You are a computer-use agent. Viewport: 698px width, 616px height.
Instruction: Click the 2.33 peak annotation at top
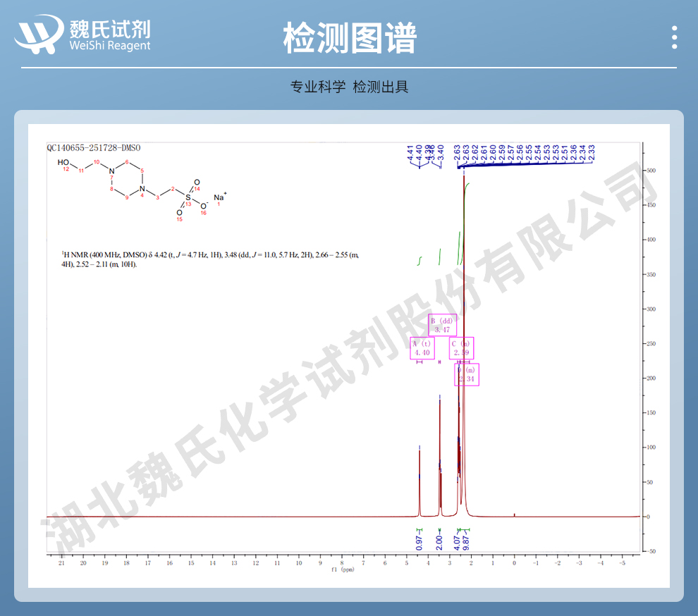[592, 152]
